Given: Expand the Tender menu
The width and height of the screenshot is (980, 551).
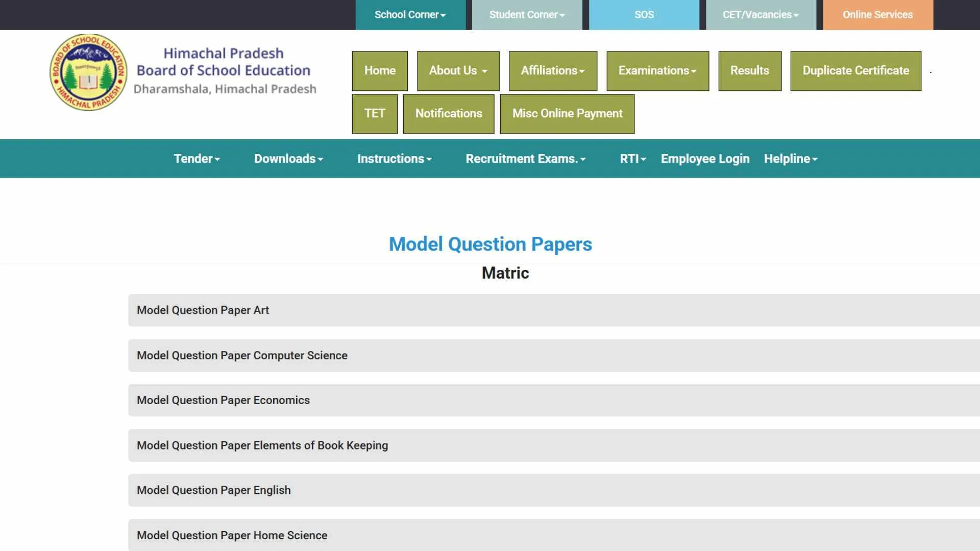Looking at the screenshot, I should point(197,159).
